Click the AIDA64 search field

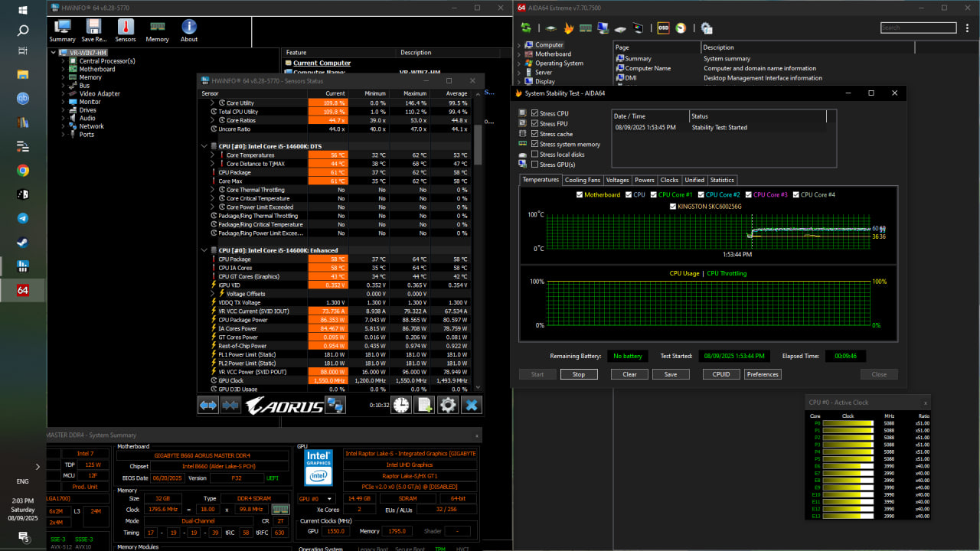click(917, 28)
